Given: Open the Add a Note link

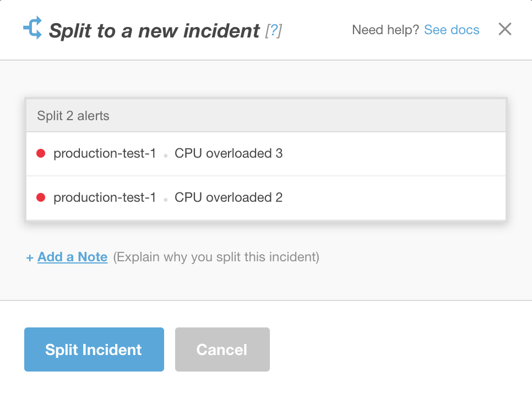Looking at the screenshot, I should 72,257.
